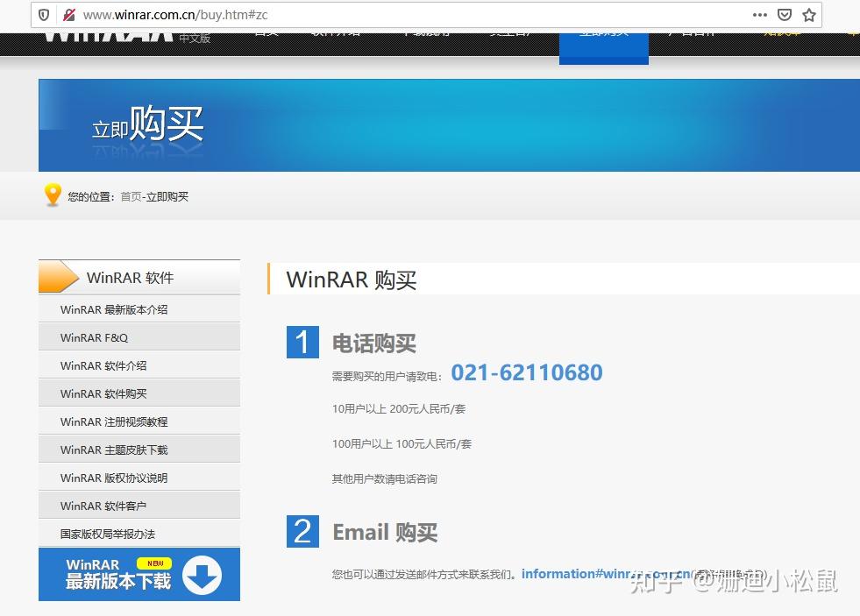Click the download arrow circle icon

(x=202, y=576)
